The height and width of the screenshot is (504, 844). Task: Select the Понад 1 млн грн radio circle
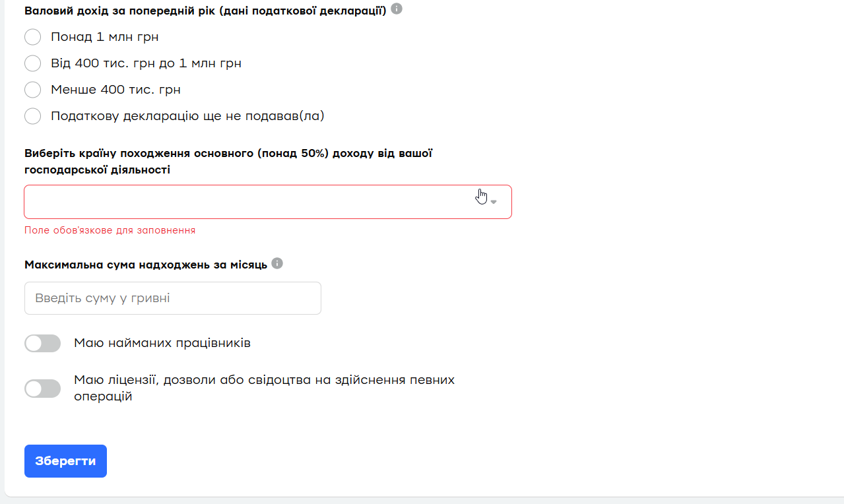coord(33,37)
